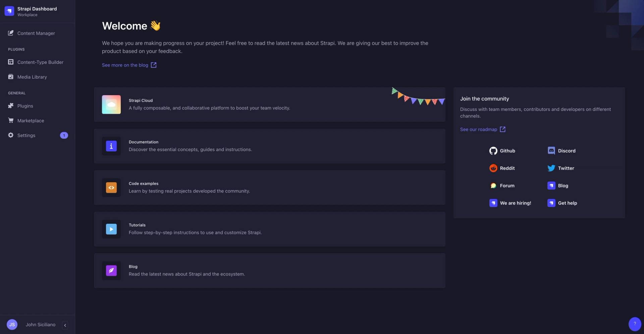Viewport: 644px width, 334px height.
Task: Open the Documentation card
Action: 269,146
